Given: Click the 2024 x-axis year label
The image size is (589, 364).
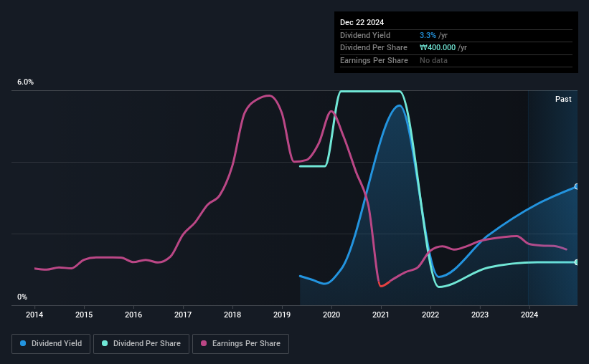Looking at the screenshot, I should pyautogui.click(x=529, y=315).
